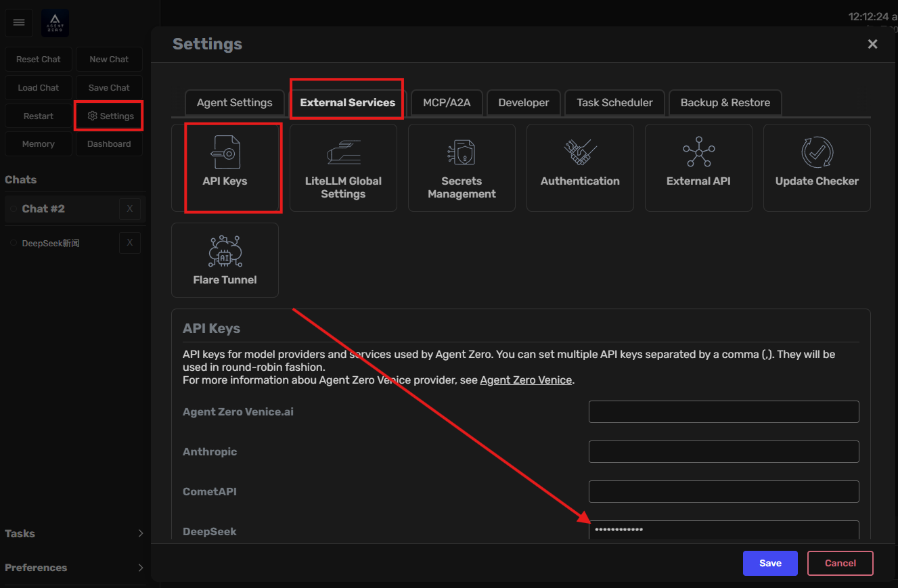Click the Cancel button
The width and height of the screenshot is (898, 588).
pos(840,563)
